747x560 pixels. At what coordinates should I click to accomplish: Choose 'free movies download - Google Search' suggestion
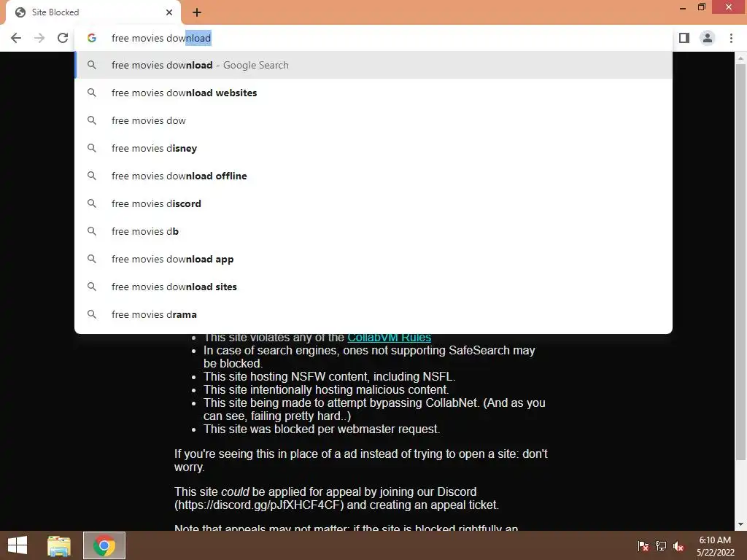[x=373, y=65]
